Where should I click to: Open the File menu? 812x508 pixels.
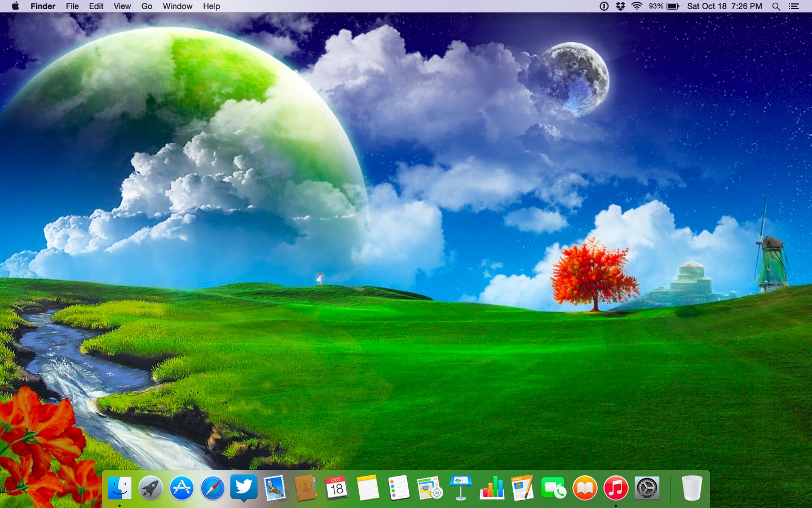[72, 6]
